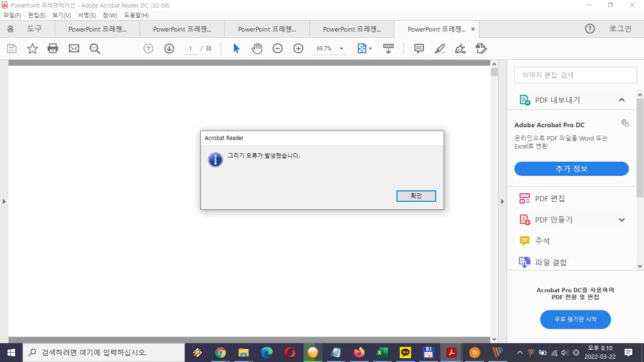Image resolution: width=644 pixels, height=362 pixels.
Task: Print the document using printer icon
Action: 53,49
